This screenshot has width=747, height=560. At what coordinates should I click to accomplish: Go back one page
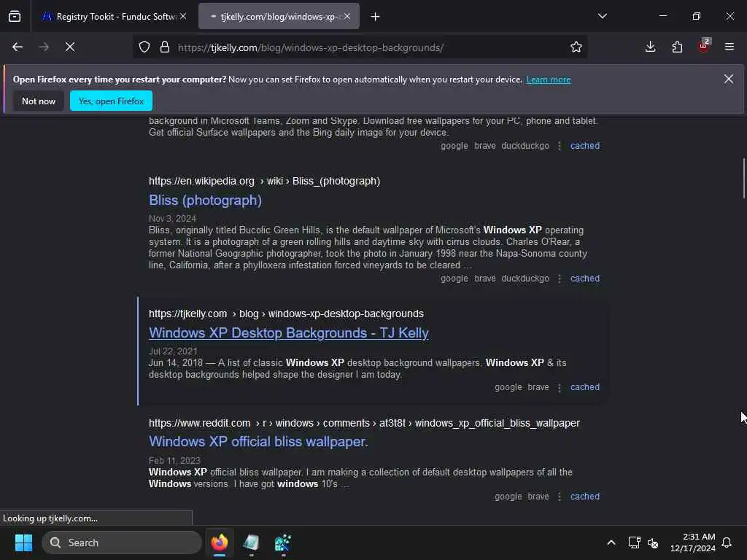coord(18,47)
